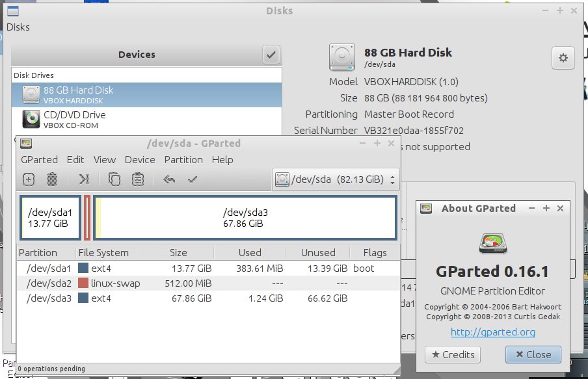
Task: Open the /dev/sda device selector dropdown
Action: click(x=335, y=179)
